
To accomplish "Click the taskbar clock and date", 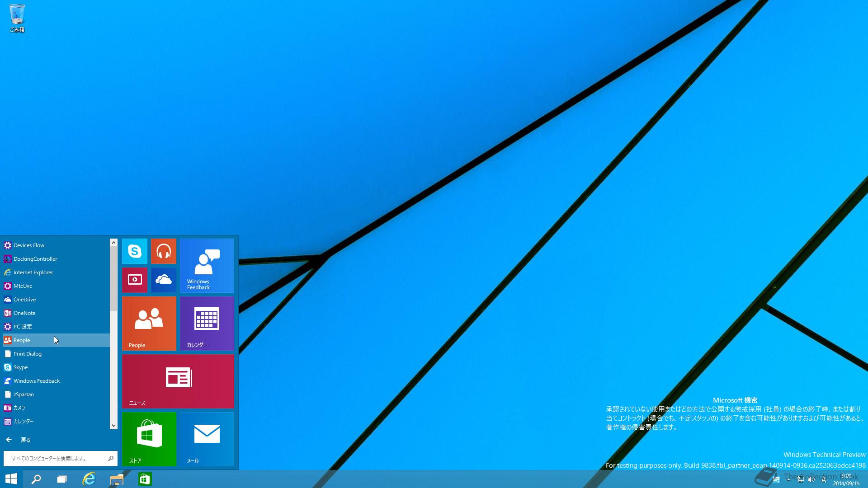I will 846,479.
